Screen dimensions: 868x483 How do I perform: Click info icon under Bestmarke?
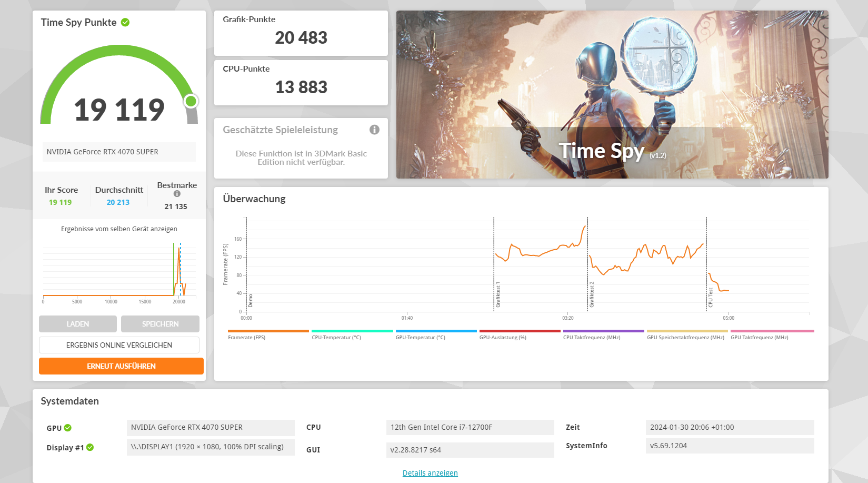click(x=177, y=194)
